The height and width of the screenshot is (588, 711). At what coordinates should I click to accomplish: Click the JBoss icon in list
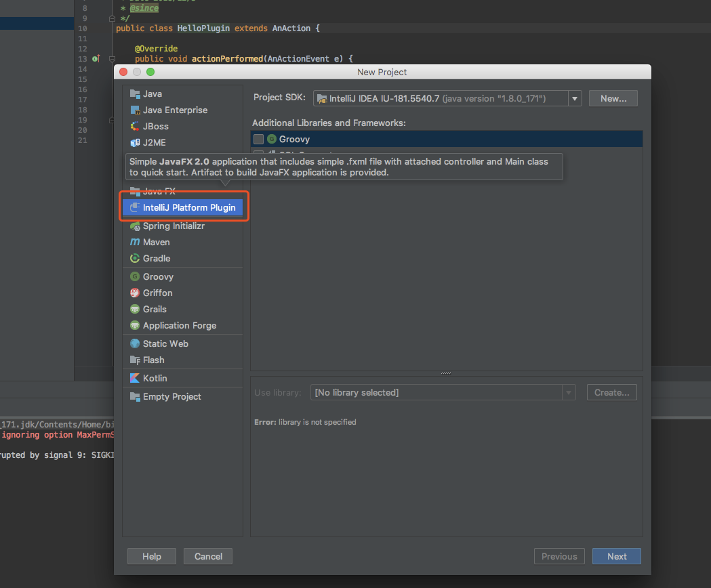click(135, 127)
